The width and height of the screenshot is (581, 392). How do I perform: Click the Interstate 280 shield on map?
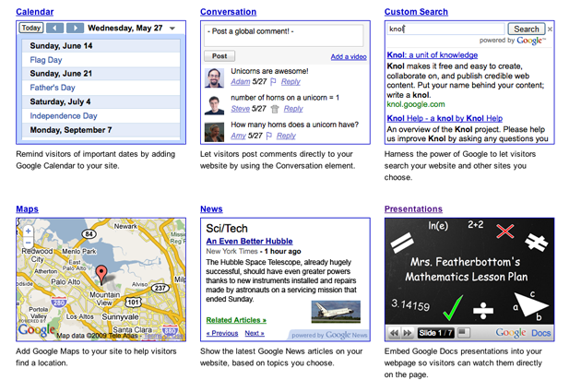[x=58, y=303]
